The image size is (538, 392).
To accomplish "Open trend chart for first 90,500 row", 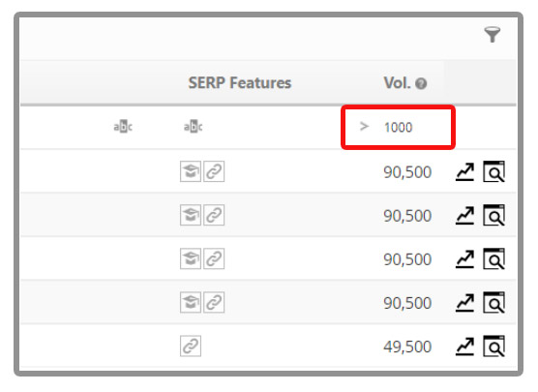I will [x=464, y=171].
